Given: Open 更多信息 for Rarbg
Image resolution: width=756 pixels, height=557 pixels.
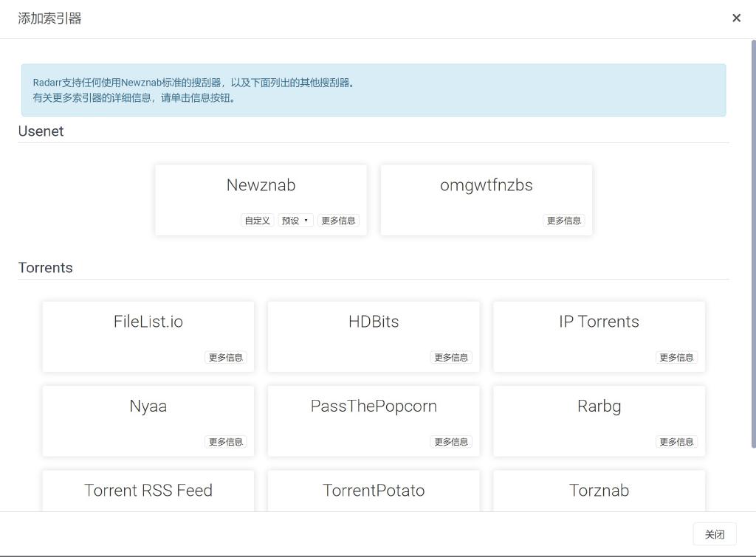Looking at the screenshot, I should (676, 442).
